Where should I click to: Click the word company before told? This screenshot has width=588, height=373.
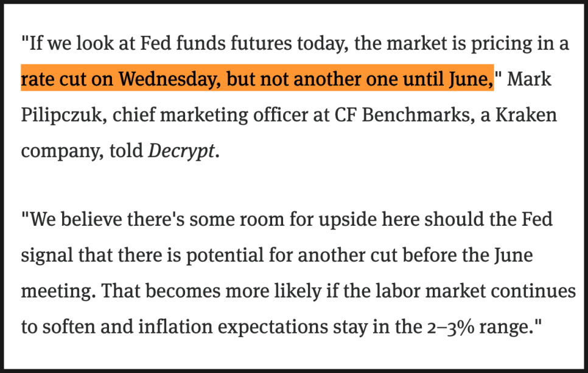60,150
